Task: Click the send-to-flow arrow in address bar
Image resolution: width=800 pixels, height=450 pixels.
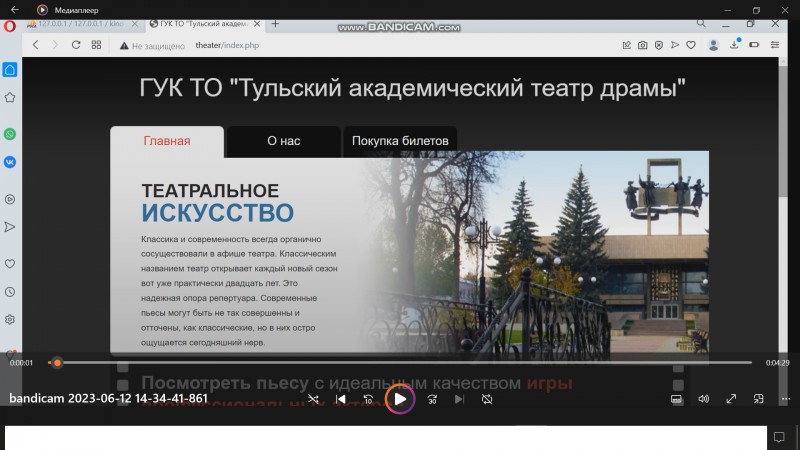Action: (x=674, y=45)
